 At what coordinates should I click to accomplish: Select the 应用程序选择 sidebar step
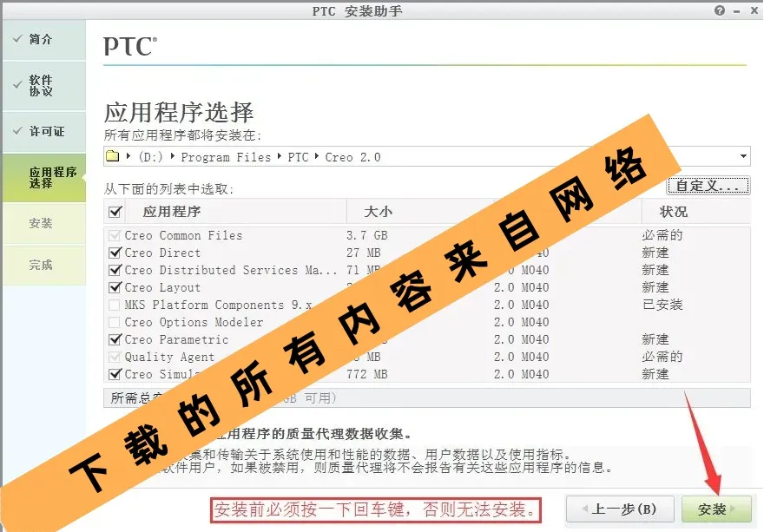point(44,178)
